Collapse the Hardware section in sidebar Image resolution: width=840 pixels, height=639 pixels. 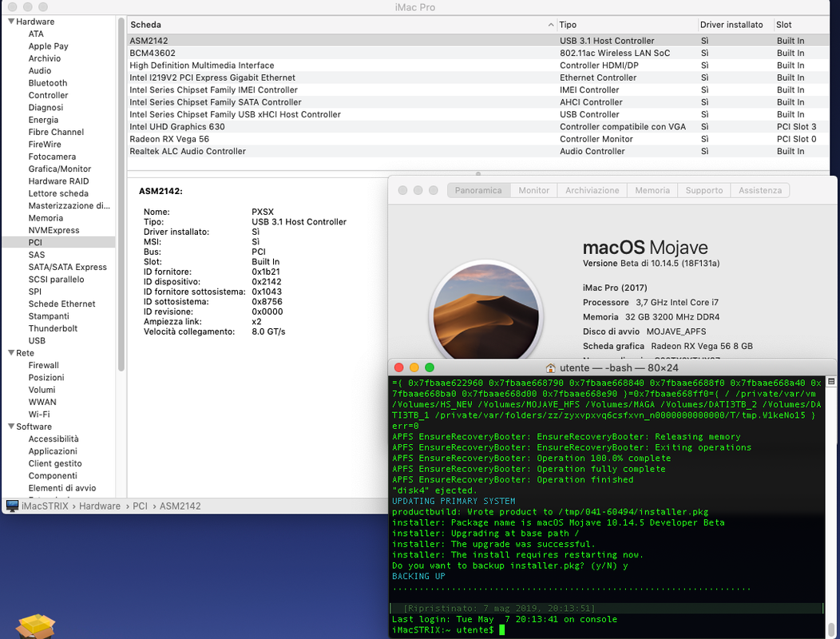coord(10,22)
